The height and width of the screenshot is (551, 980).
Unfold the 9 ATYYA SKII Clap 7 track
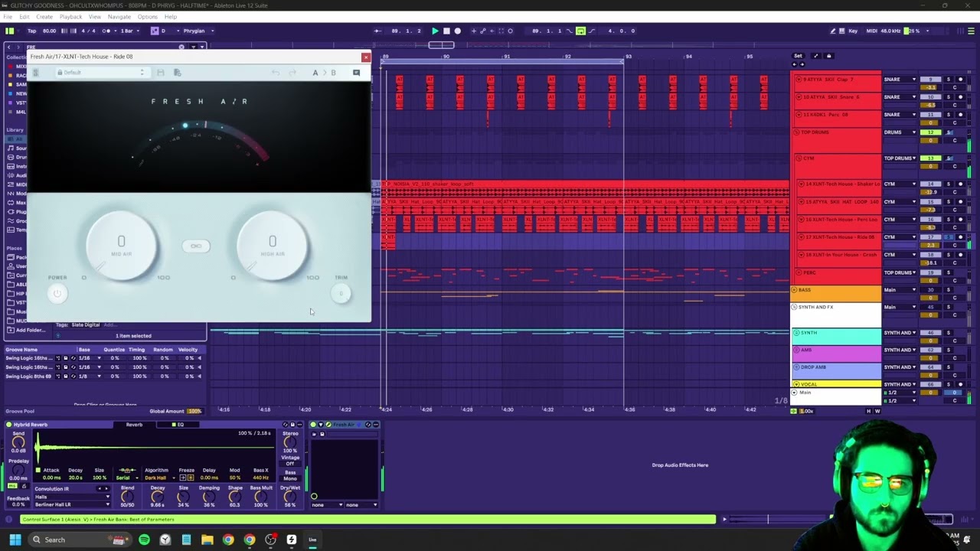pyautogui.click(x=799, y=80)
